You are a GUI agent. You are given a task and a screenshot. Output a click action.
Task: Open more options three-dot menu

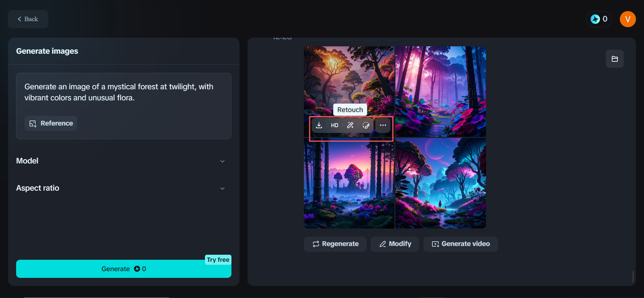click(x=383, y=125)
